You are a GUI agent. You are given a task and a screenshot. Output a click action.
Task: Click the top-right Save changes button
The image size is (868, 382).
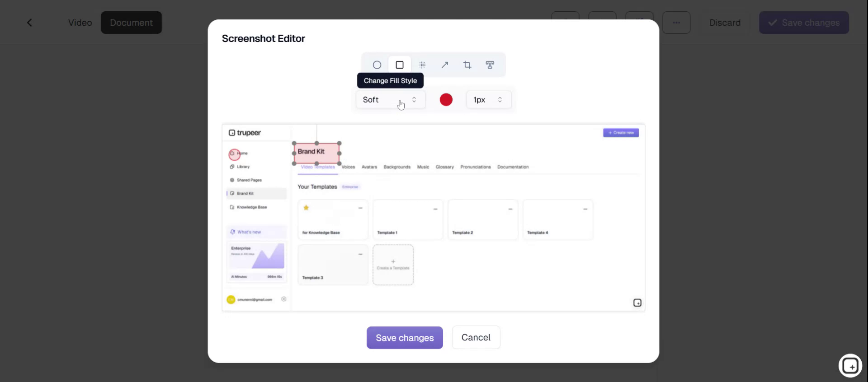point(804,23)
